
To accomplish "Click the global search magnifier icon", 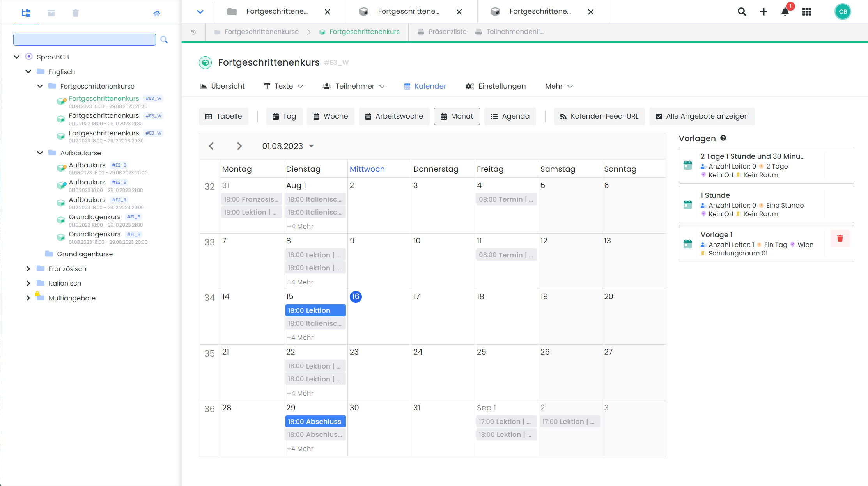I will [742, 12].
